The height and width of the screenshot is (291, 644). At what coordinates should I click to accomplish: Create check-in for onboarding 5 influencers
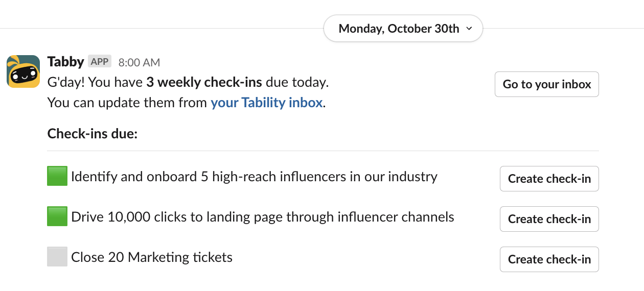549,179
